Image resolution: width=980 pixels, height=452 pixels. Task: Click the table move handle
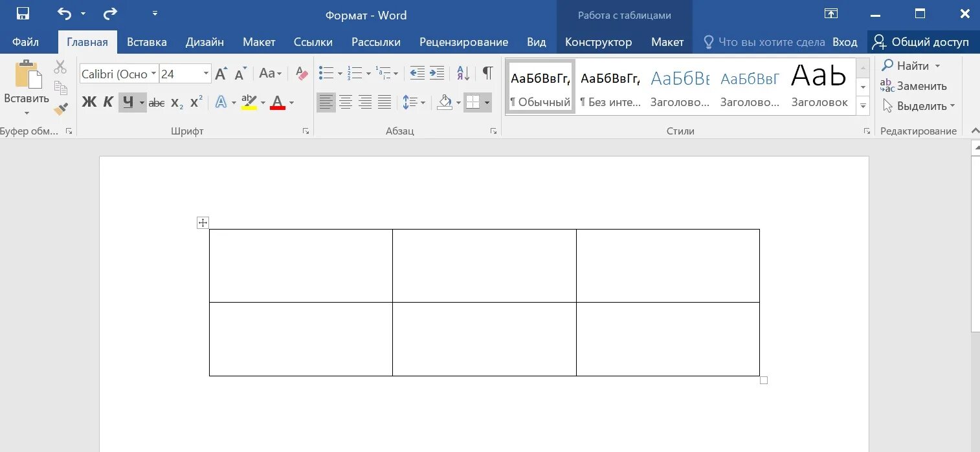203,222
